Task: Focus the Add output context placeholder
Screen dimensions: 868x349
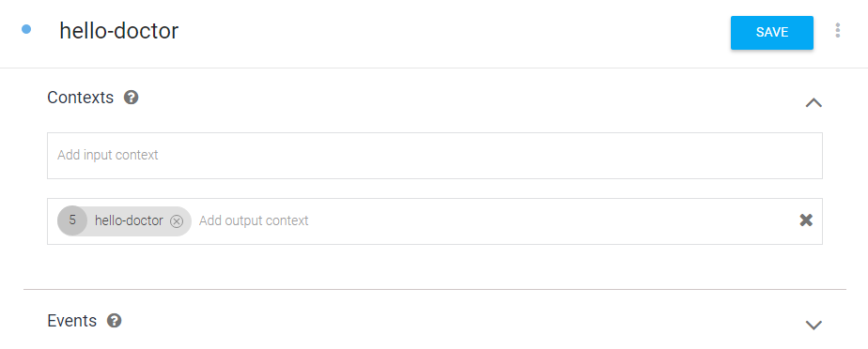Action: click(254, 220)
